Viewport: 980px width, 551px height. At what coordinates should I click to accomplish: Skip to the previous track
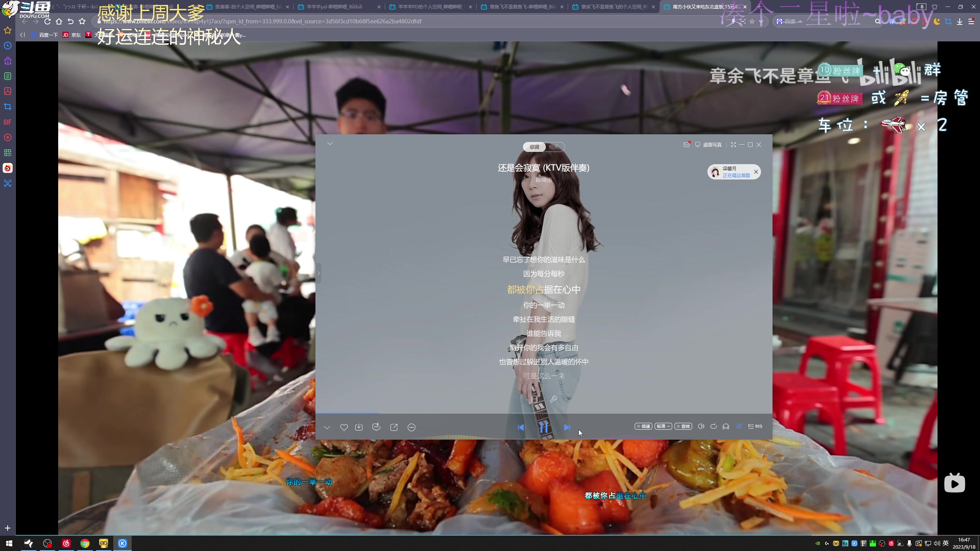521,427
